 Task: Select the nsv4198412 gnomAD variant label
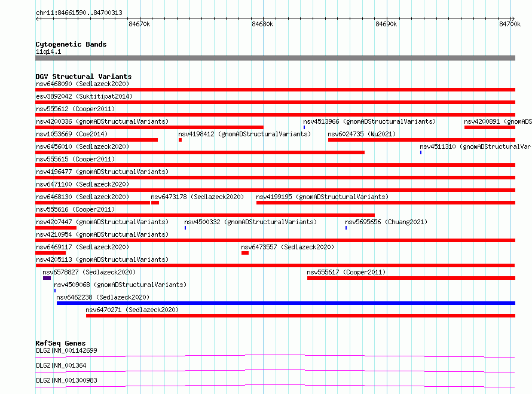coord(244,134)
